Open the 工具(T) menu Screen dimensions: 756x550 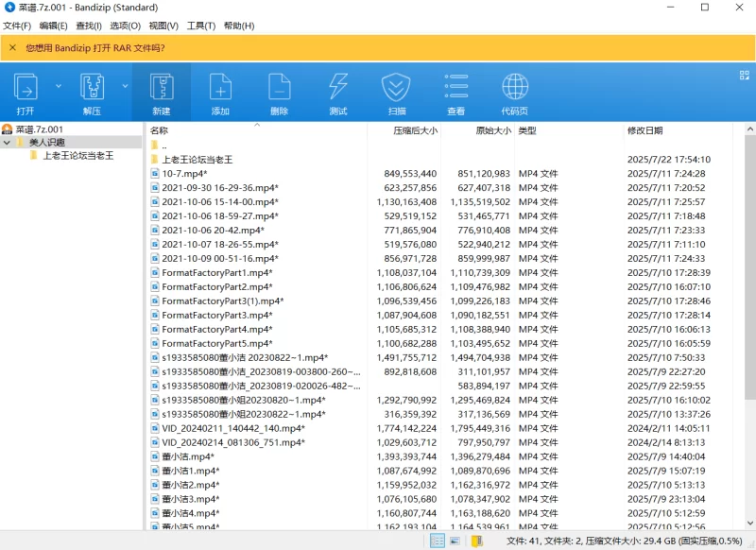pyautogui.click(x=201, y=26)
